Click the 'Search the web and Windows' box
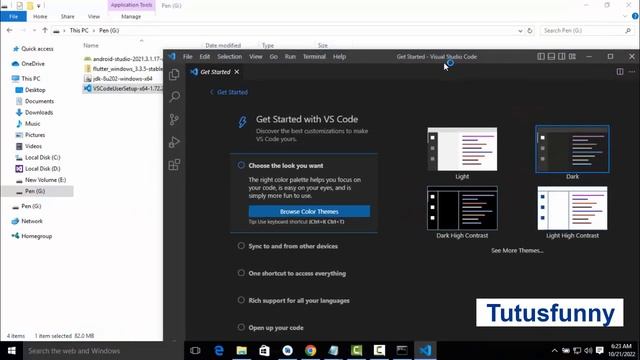640x360 pixels. coord(102,351)
